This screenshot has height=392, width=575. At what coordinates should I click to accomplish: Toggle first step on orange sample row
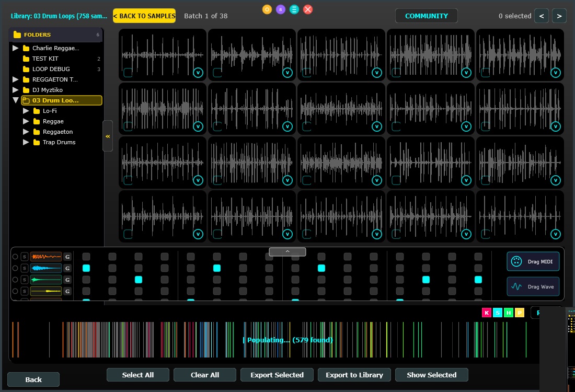click(x=86, y=257)
